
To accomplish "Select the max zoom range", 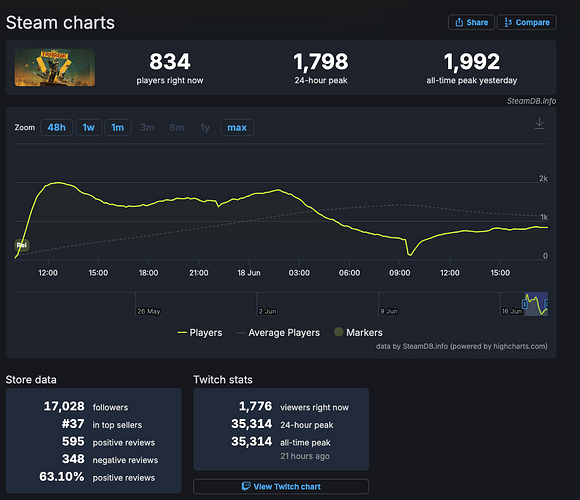I will pos(237,128).
